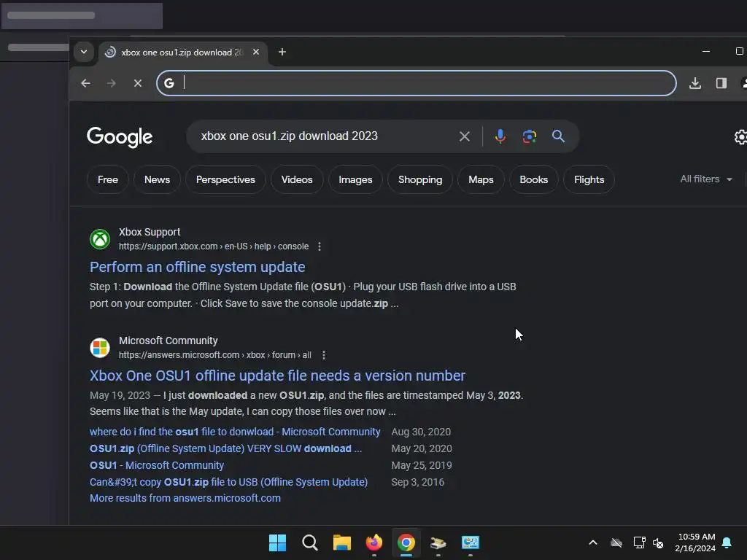Open Windows taskbar search

pos(309,542)
